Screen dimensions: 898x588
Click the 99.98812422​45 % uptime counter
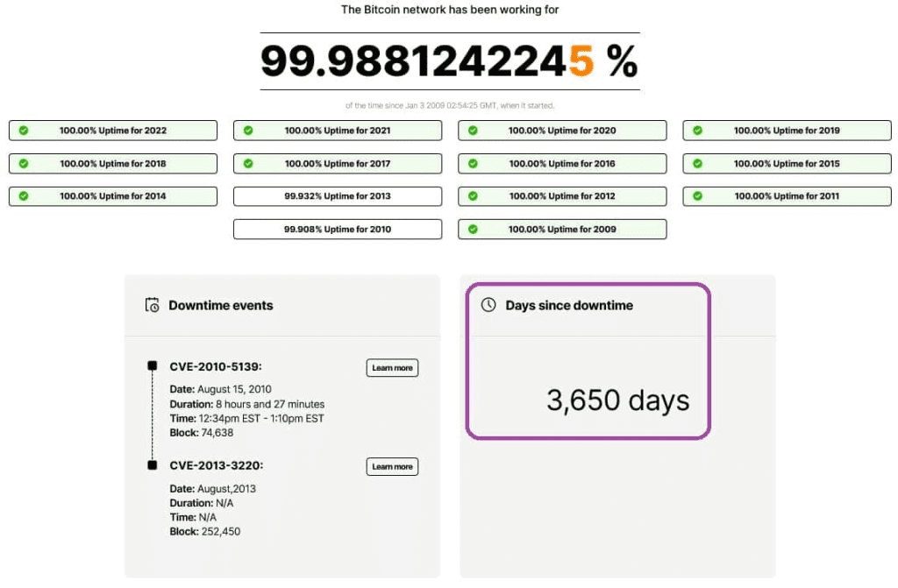click(x=450, y=60)
